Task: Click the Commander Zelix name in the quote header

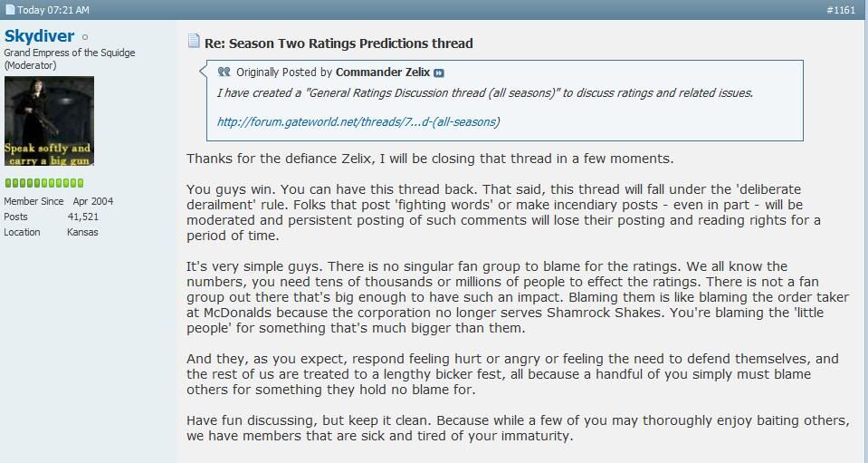Action: click(383, 72)
